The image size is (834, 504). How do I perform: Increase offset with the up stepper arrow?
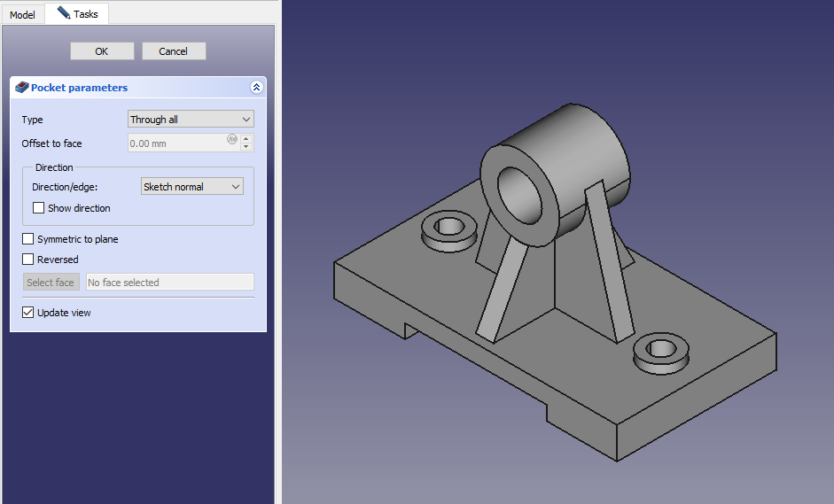(x=246, y=138)
